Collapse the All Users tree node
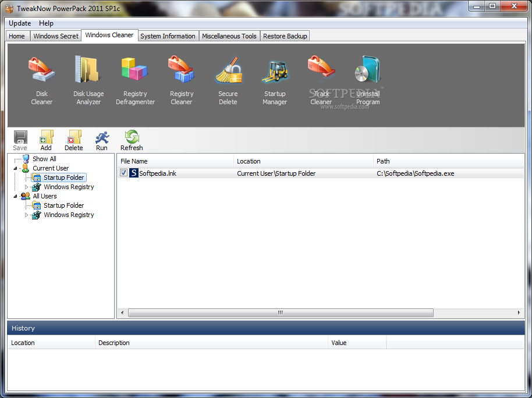Viewport: 532px width, 398px height. (x=15, y=196)
